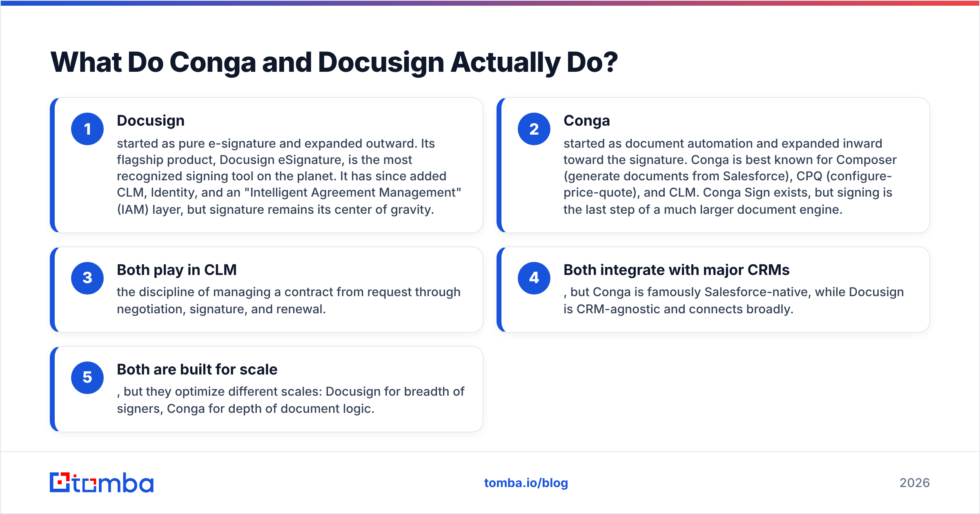This screenshot has height=514, width=980.
Task: Select 'Both are built for scale' heading
Action: pos(197,369)
